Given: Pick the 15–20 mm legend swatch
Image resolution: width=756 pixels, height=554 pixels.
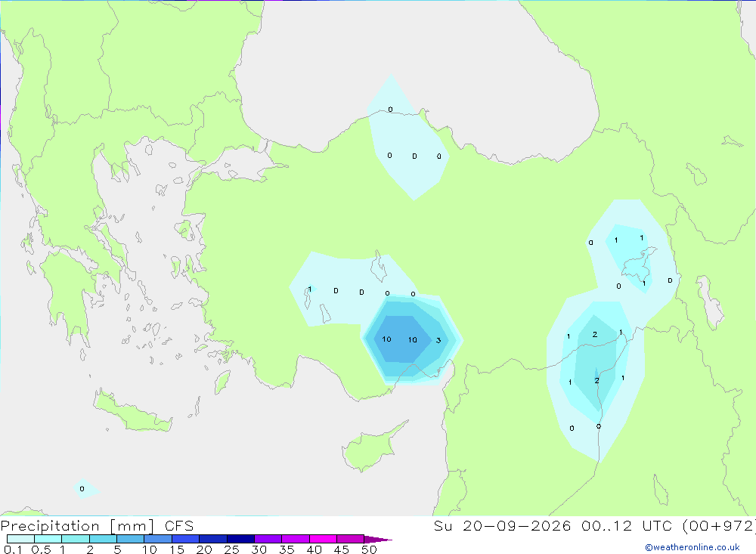Looking at the screenshot, I should coord(185,539).
